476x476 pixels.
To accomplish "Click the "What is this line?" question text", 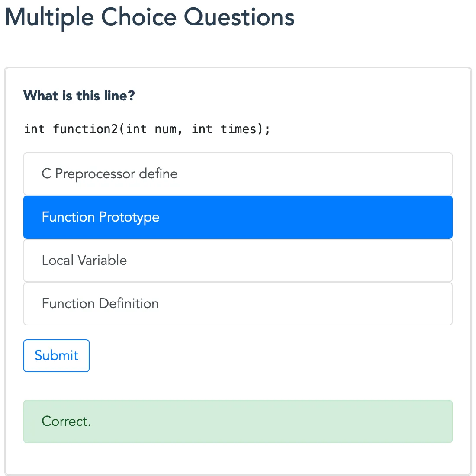I will (79, 96).
